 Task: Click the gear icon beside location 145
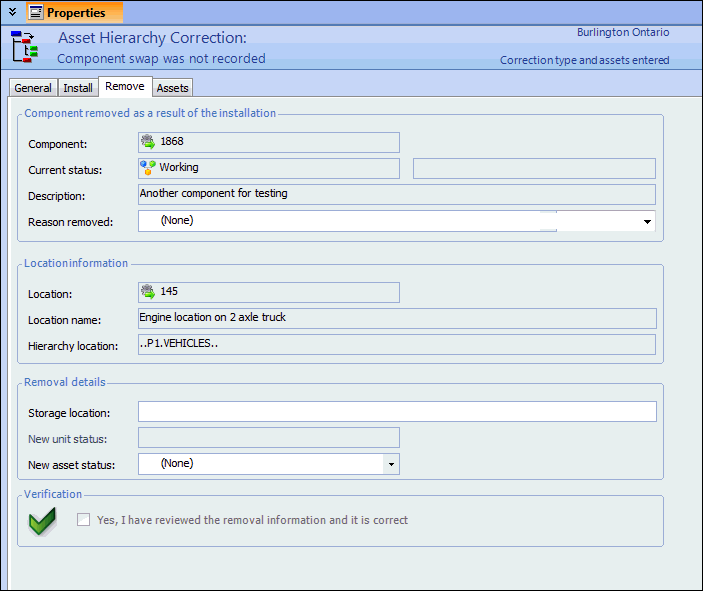point(149,292)
